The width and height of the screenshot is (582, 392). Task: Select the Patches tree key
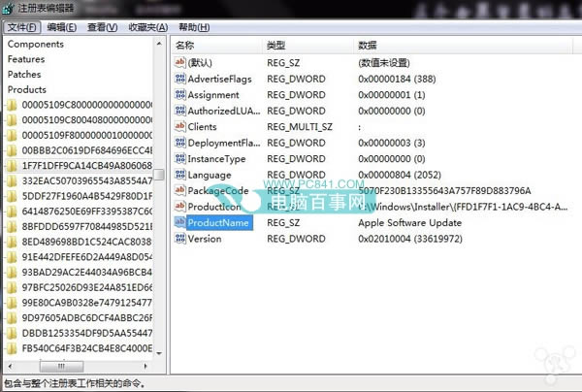tap(24, 75)
